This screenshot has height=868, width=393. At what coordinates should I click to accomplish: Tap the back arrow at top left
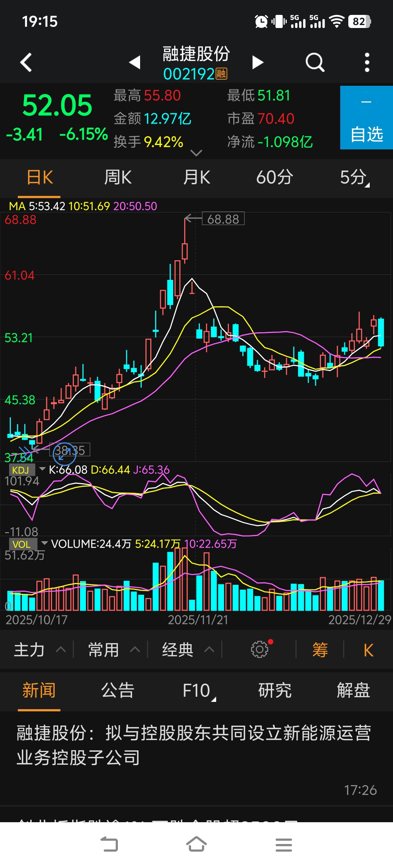tap(26, 63)
